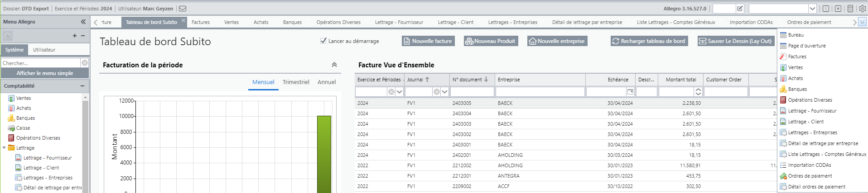
Task: Click Nouveau Produit button
Action: [x=491, y=41]
